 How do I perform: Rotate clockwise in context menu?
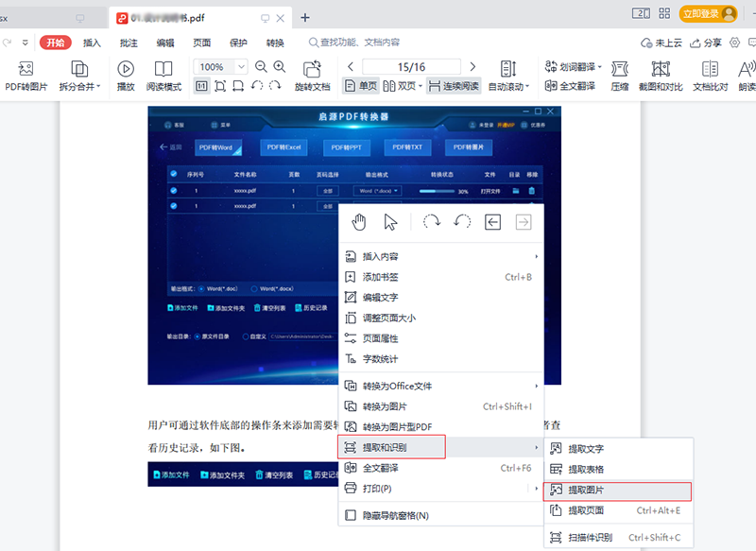click(x=432, y=222)
